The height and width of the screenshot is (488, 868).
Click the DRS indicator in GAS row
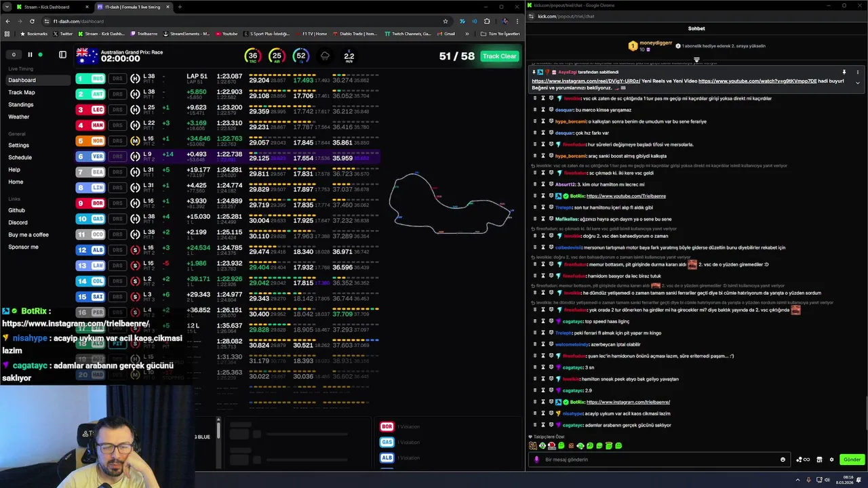click(x=117, y=219)
